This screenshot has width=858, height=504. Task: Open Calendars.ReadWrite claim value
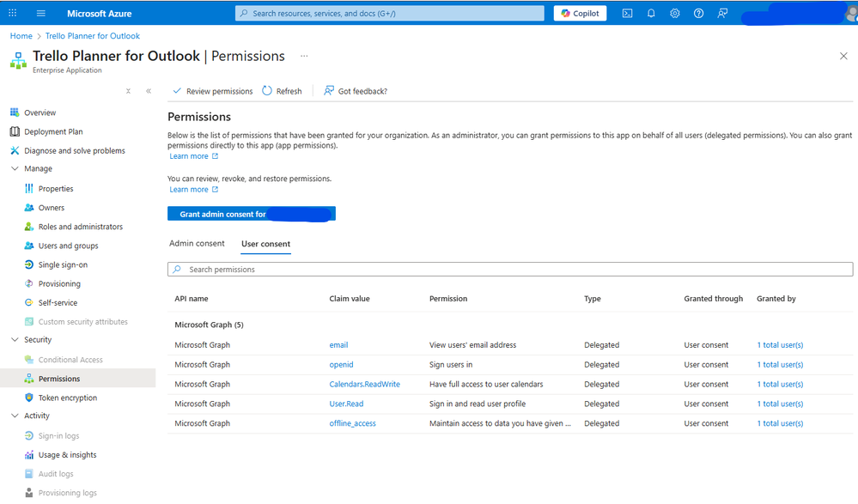pyautogui.click(x=364, y=385)
